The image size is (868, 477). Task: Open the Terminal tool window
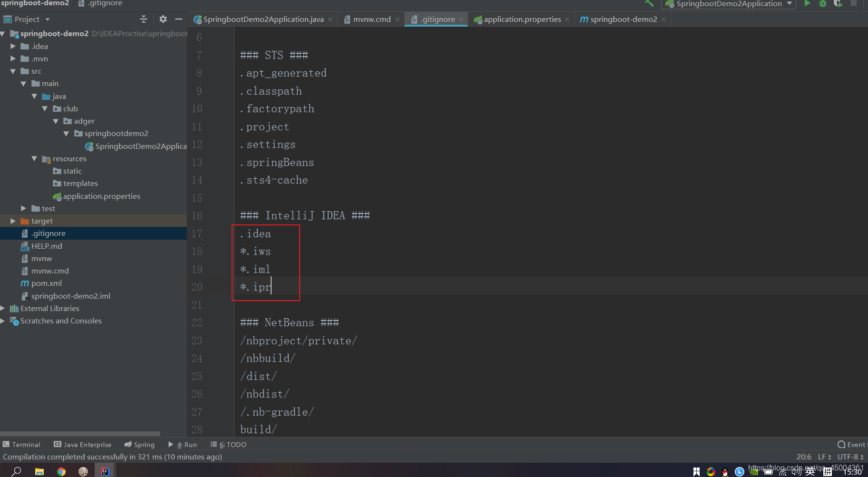(21, 445)
